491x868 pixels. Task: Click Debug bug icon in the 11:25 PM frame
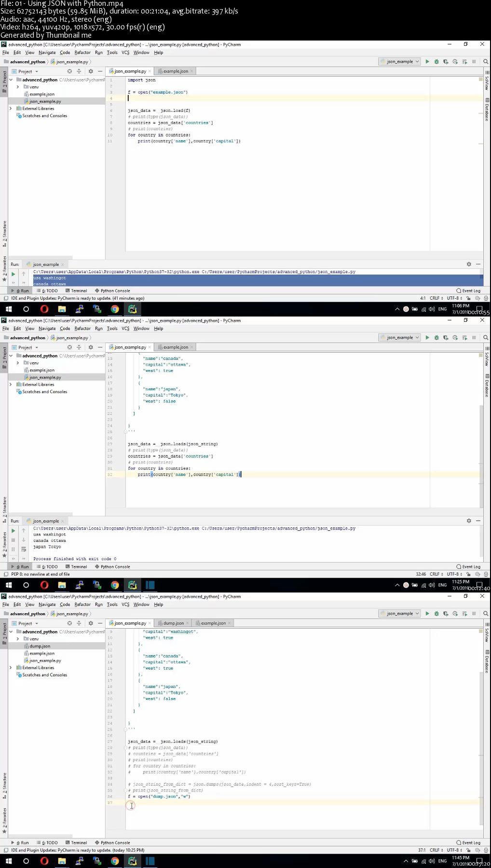tap(436, 338)
